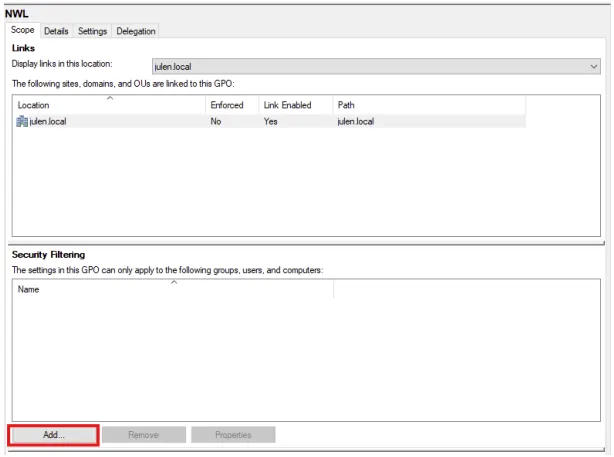
Task: Click the Properties button
Action: [233, 435]
